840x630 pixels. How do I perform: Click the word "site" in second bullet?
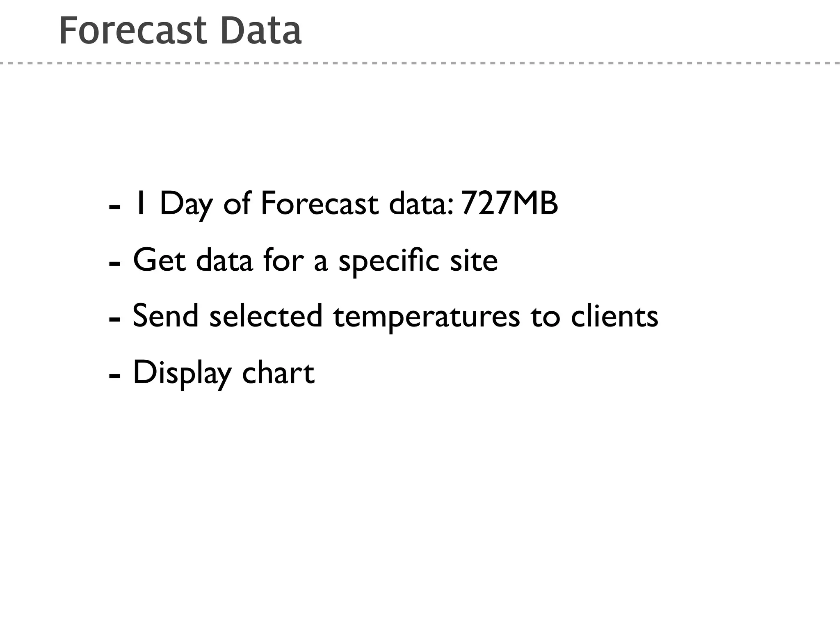(474, 260)
